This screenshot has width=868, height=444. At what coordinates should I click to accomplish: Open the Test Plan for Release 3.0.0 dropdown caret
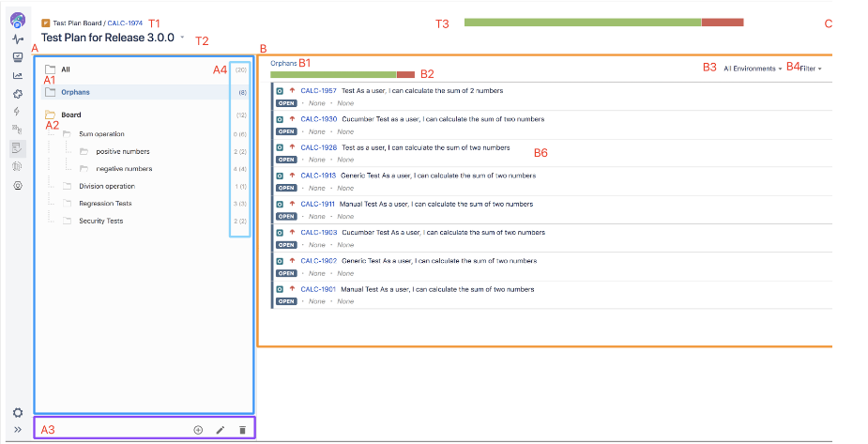point(182,38)
